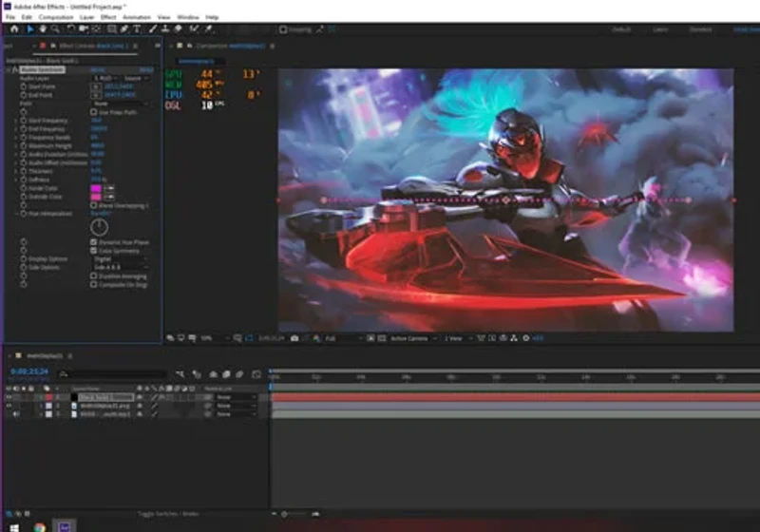
Task: Select the Unified Camera tool
Action: point(84,29)
